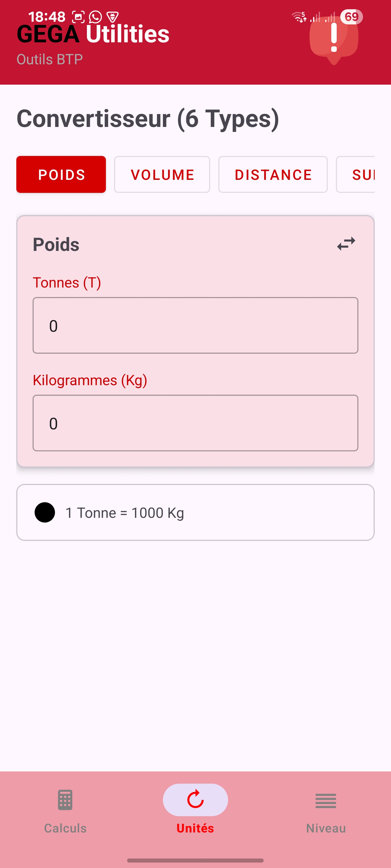Viewport: 391px width, 868px height.
Task: Open the Niveau level lines icon
Action: 326,800
